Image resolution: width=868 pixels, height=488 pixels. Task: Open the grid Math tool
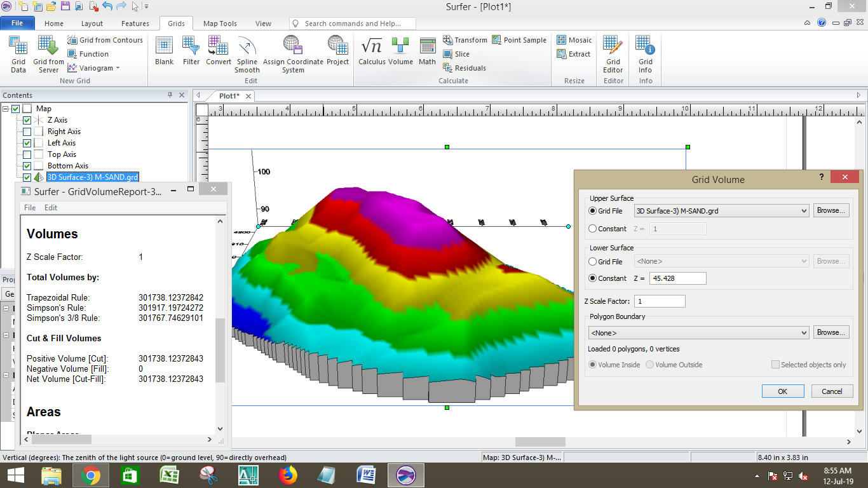(x=428, y=51)
